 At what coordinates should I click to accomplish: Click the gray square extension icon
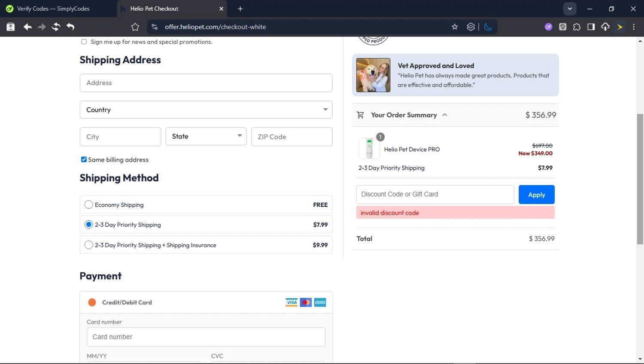coord(562,27)
